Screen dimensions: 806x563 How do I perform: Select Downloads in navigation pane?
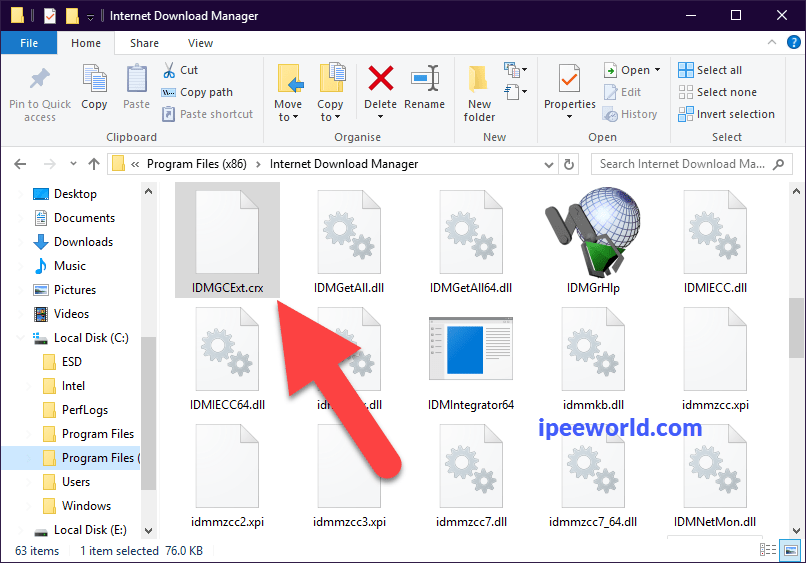(x=83, y=242)
